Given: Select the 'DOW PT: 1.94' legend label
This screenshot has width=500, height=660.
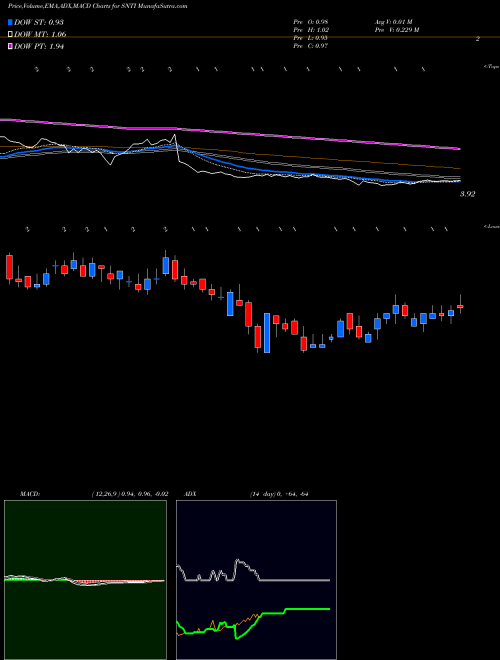Looking at the screenshot, I should [x=39, y=46].
